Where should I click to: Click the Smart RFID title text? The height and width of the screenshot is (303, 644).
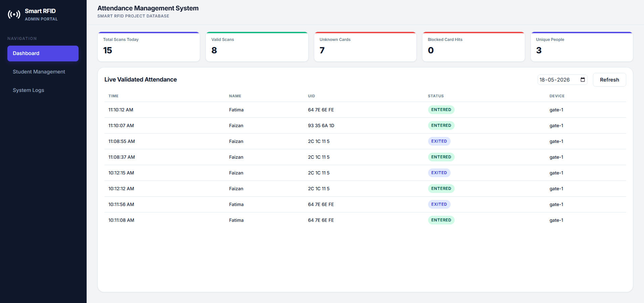coord(40,11)
